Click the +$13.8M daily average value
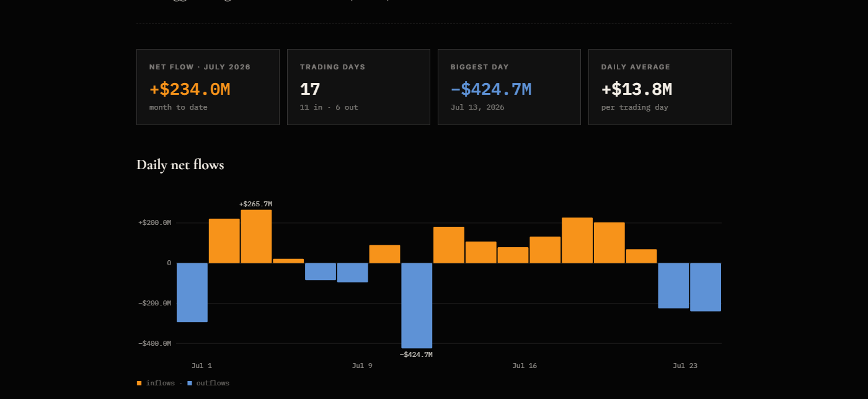Screen dimensions: 868x399 [637, 89]
